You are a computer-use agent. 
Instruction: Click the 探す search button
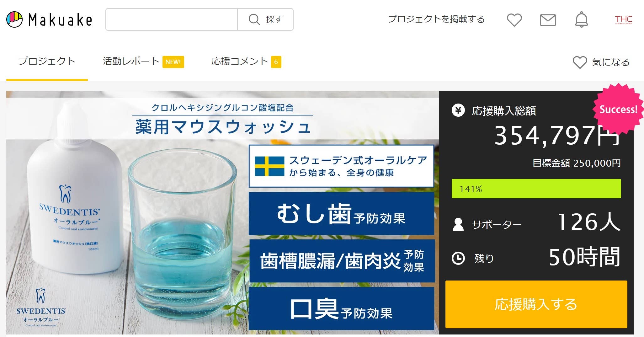[265, 19]
